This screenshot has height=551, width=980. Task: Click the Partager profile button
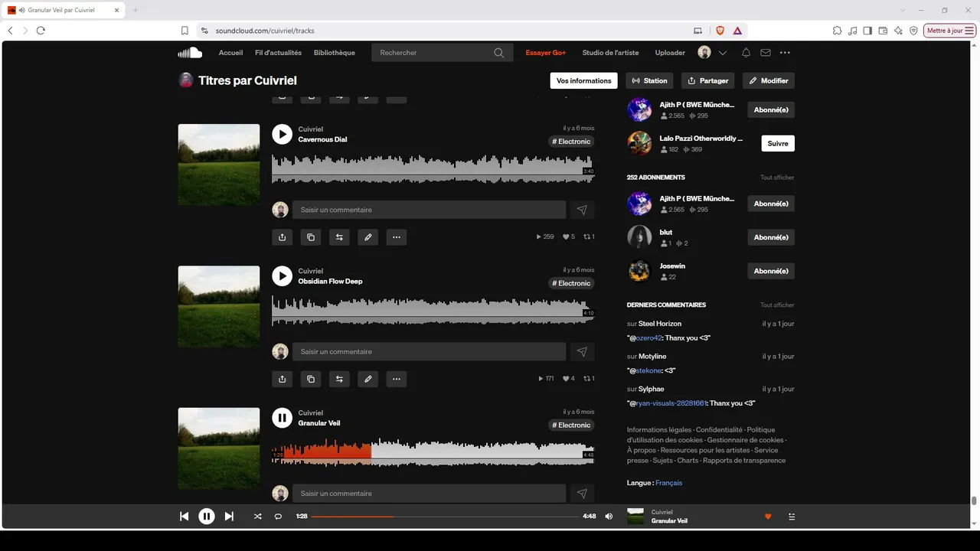(x=708, y=80)
